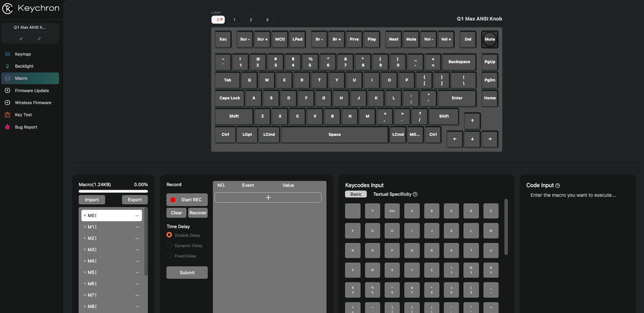This screenshot has width=644, height=313.
Task: Click the Backlight lightbulb icon in sidebar
Action: pos(8,66)
